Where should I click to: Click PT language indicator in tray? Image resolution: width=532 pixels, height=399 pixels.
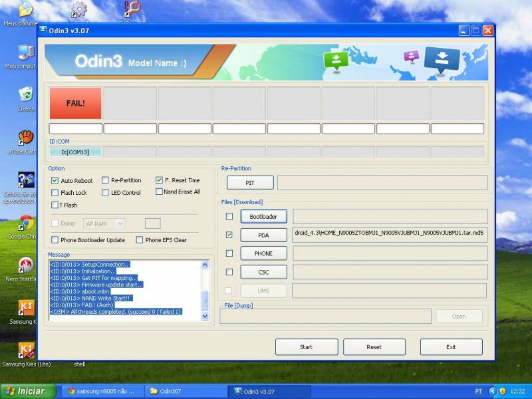coord(478,391)
